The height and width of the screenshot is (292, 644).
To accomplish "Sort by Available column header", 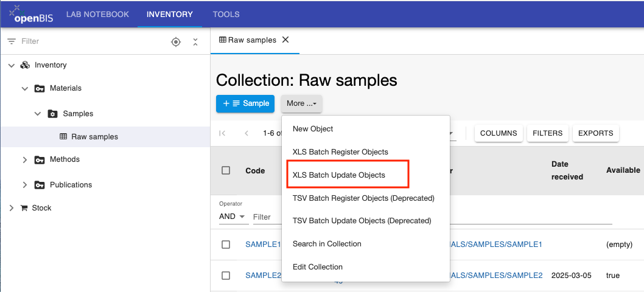I will (623, 170).
